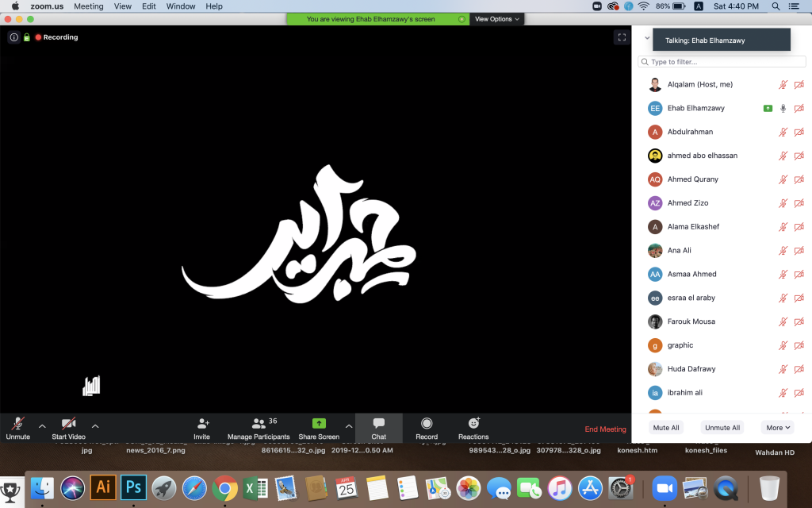Click the green encryption lock icon
The height and width of the screenshot is (508, 812).
26,37
